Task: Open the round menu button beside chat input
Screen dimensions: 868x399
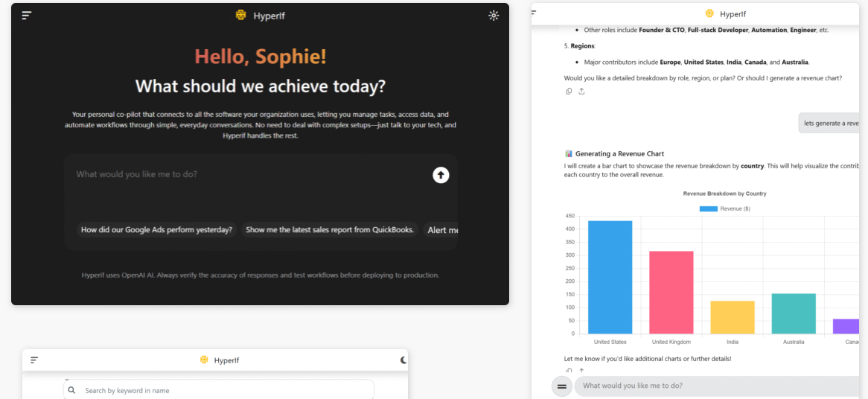Action: [x=562, y=386]
